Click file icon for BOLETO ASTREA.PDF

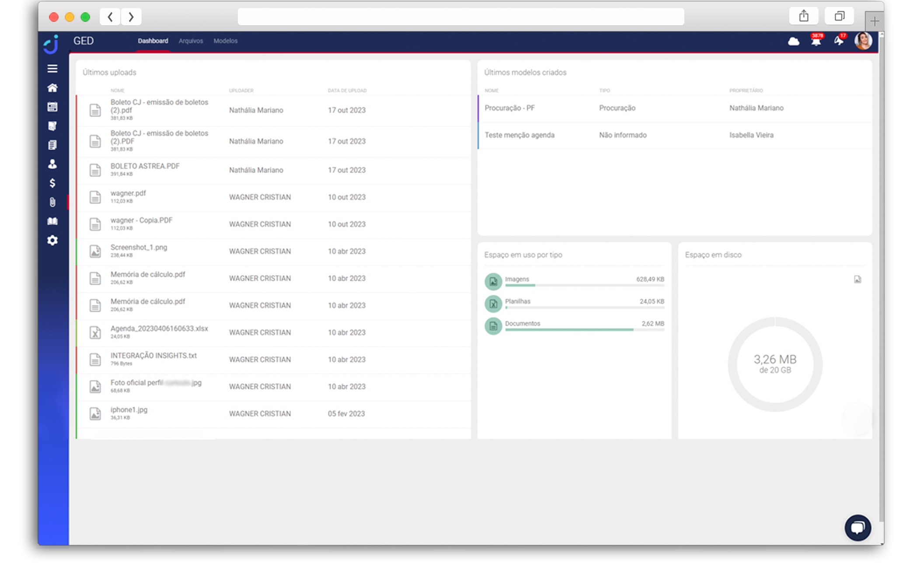point(95,170)
